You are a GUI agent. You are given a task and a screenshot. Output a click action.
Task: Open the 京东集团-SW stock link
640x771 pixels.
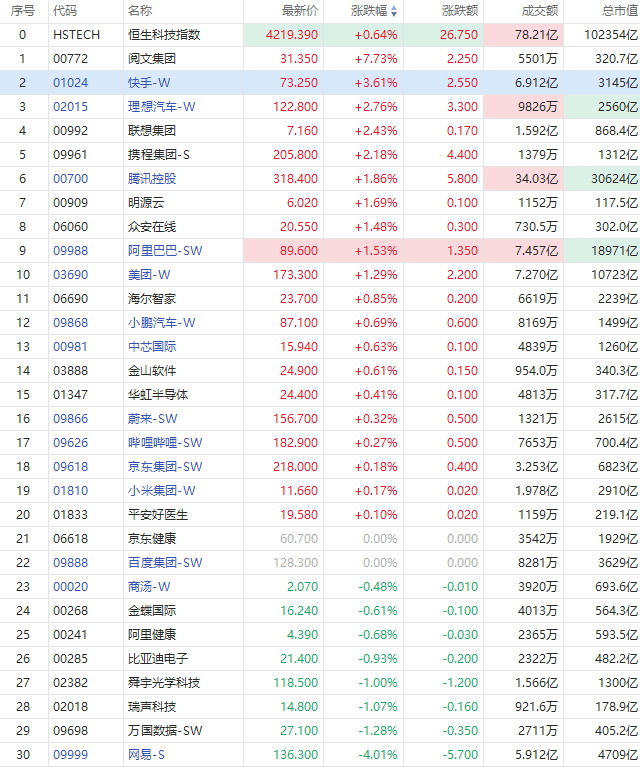pos(165,467)
